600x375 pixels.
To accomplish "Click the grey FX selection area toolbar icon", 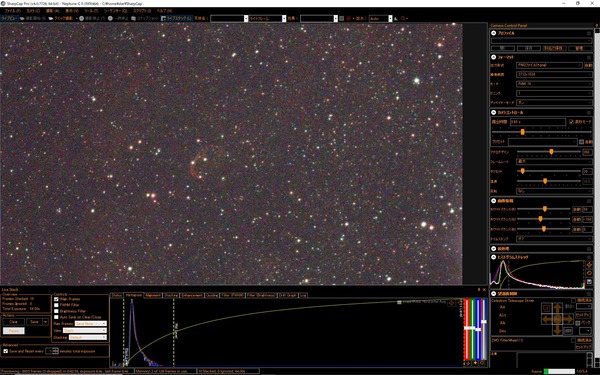I will (x=342, y=18).
